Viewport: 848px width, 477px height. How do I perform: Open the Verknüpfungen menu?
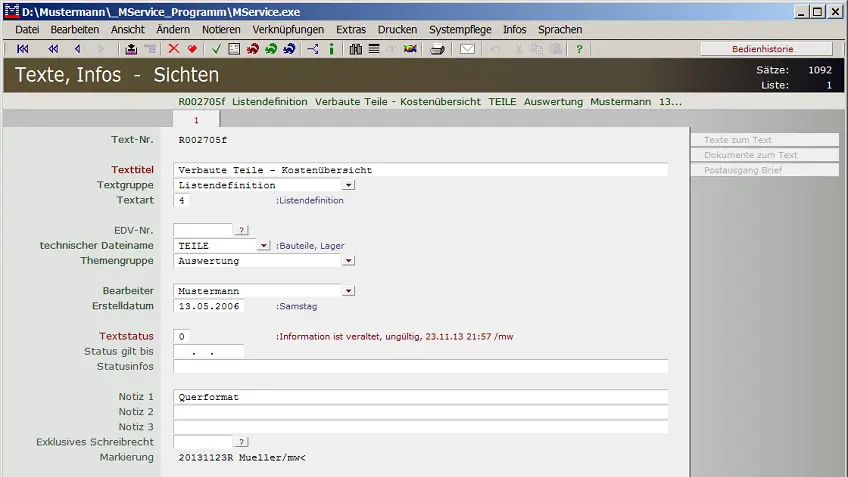(288, 30)
